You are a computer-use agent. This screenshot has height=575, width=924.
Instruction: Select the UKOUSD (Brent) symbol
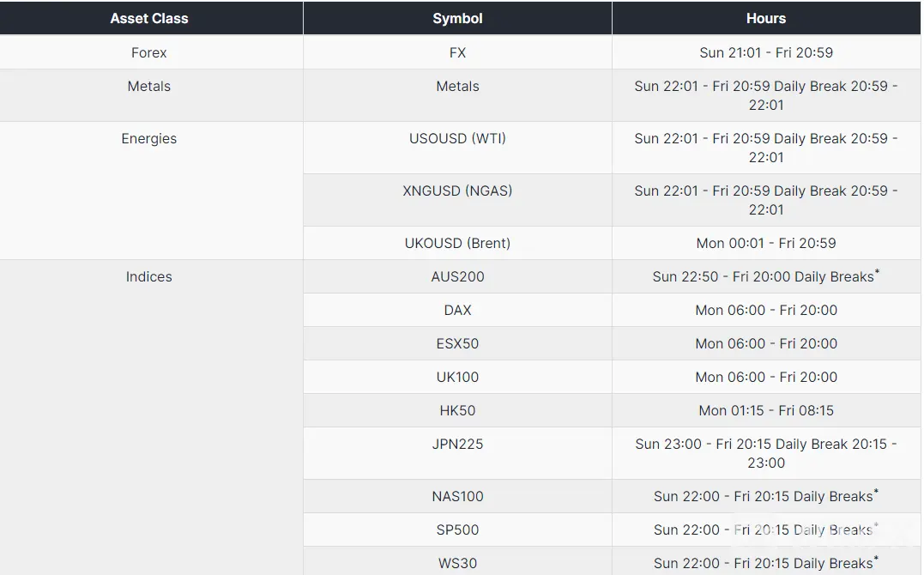[x=457, y=243]
